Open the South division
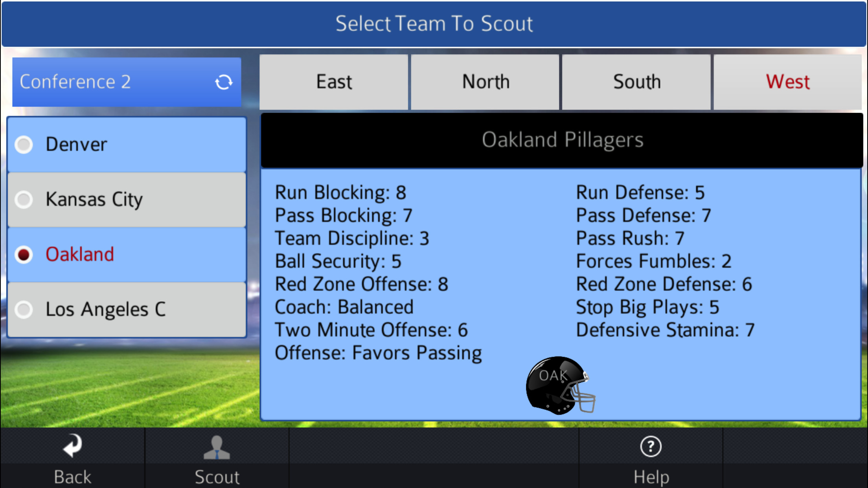The width and height of the screenshot is (868, 488). pyautogui.click(x=636, y=82)
